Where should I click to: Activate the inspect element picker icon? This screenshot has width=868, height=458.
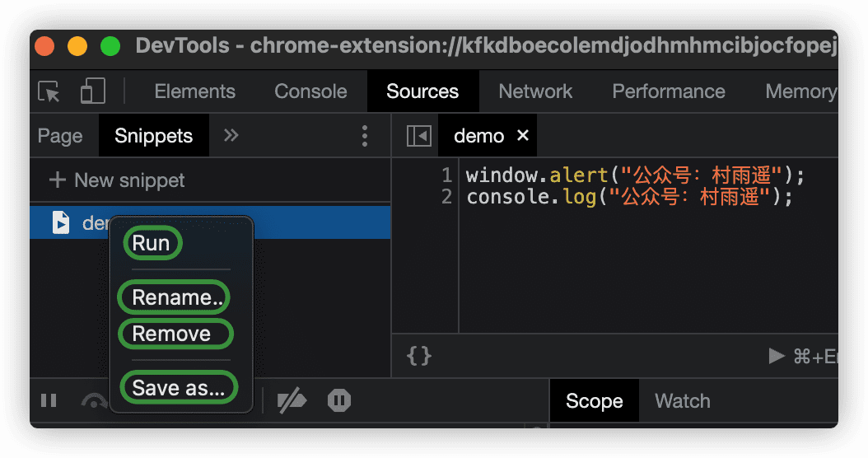[x=49, y=91]
